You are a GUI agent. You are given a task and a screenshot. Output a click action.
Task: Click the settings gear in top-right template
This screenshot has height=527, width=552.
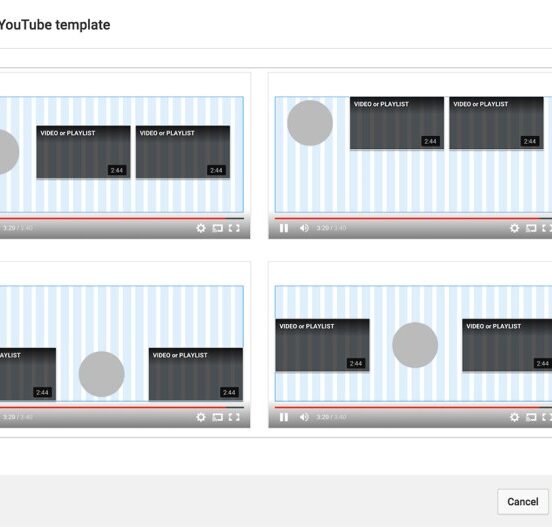pos(514,228)
